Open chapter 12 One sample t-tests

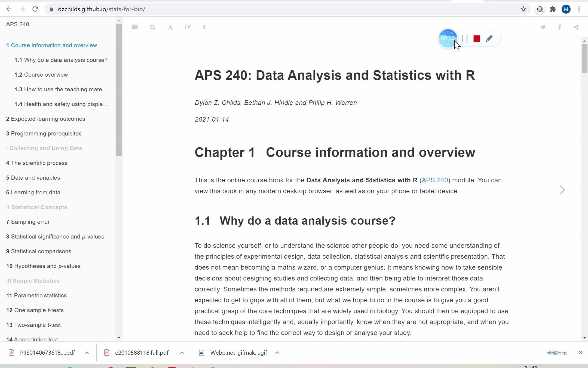click(x=35, y=310)
